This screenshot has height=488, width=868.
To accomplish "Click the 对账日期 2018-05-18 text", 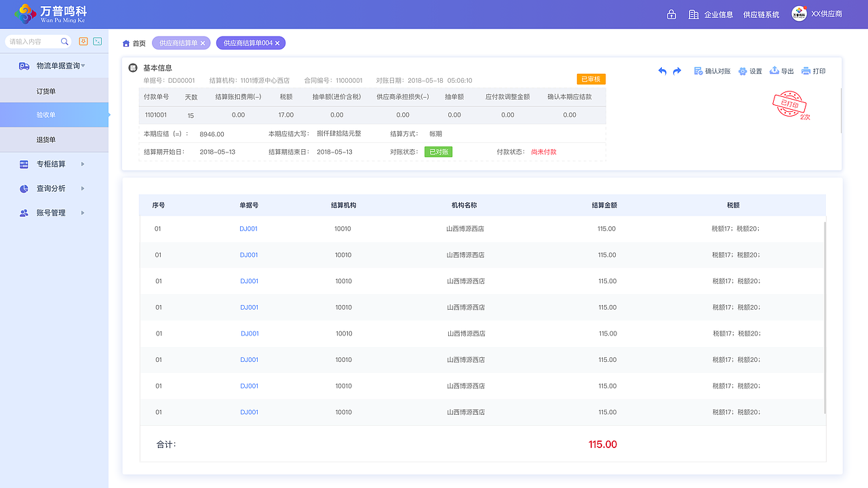I will (x=424, y=80).
